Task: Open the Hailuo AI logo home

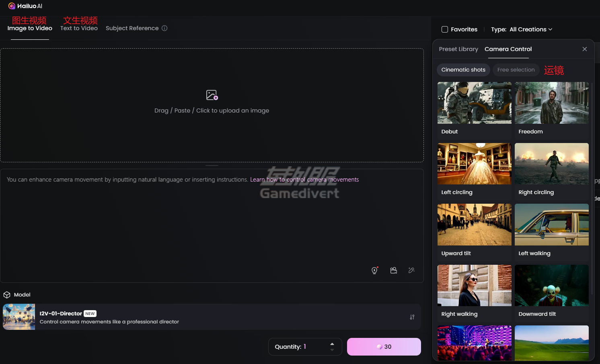Action: pyautogui.click(x=25, y=6)
